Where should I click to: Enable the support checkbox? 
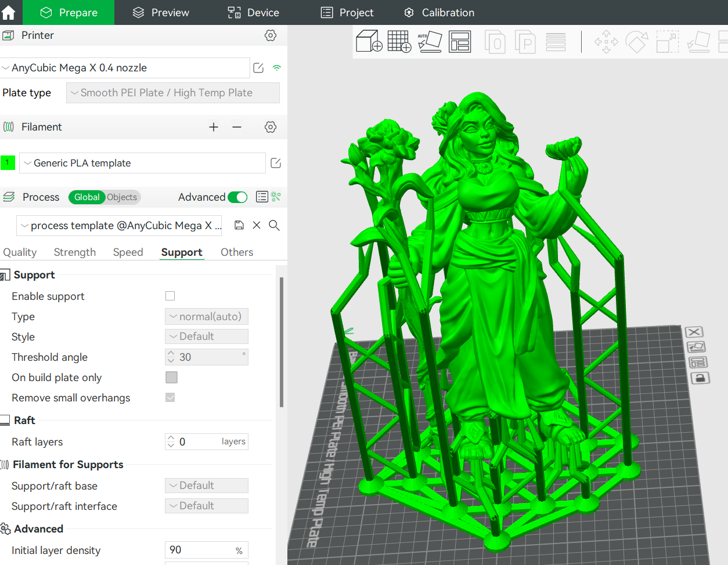[x=170, y=296]
